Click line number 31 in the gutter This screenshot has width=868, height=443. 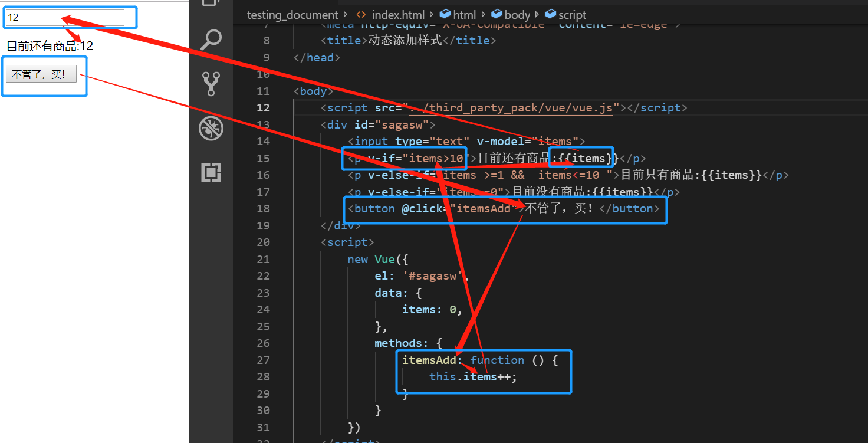pos(263,427)
